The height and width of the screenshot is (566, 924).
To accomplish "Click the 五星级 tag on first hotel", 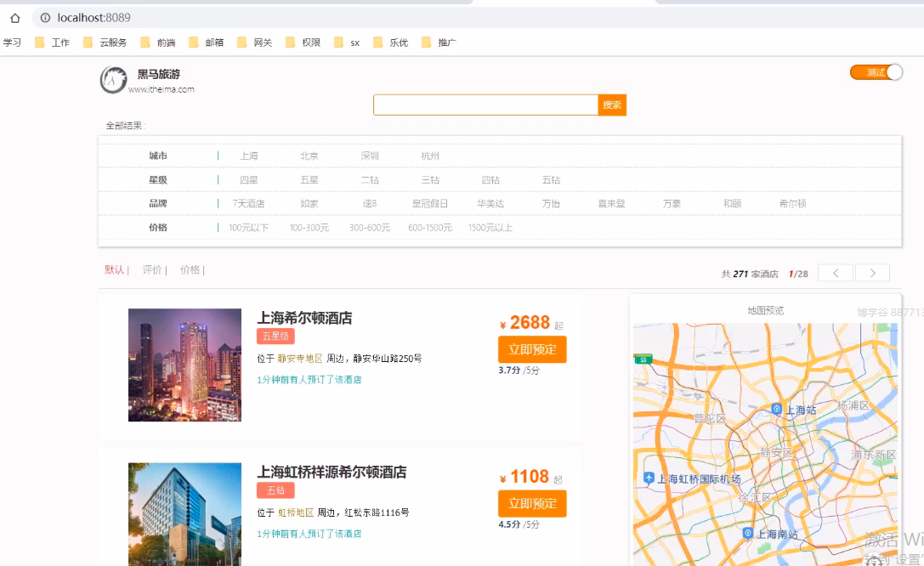I will tap(275, 337).
